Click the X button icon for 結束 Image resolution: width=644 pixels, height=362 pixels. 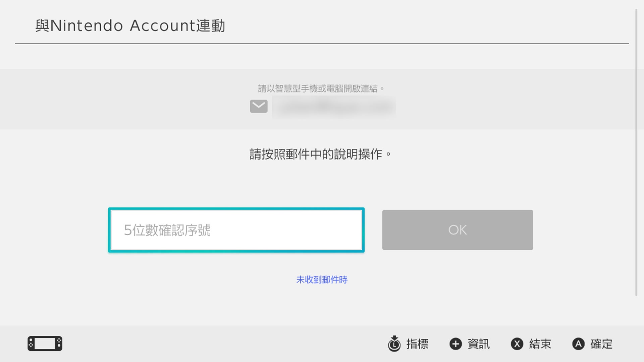pos(517,344)
